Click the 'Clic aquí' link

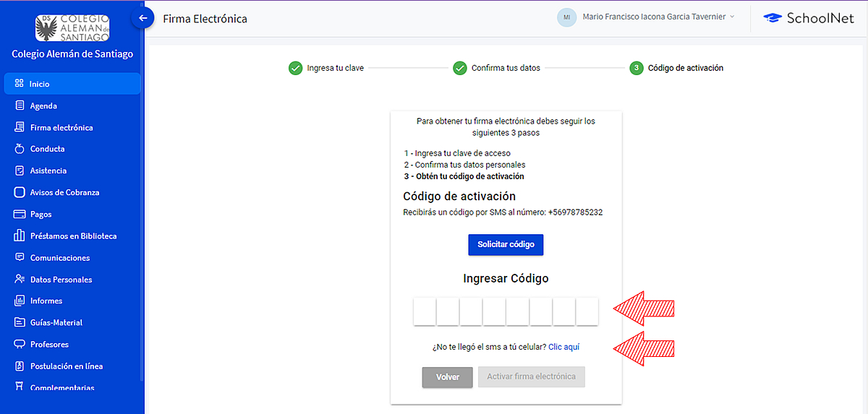tap(564, 347)
